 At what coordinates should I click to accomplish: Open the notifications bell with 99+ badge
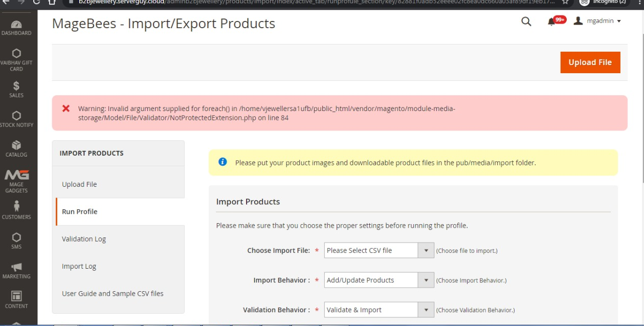pyautogui.click(x=556, y=21)
